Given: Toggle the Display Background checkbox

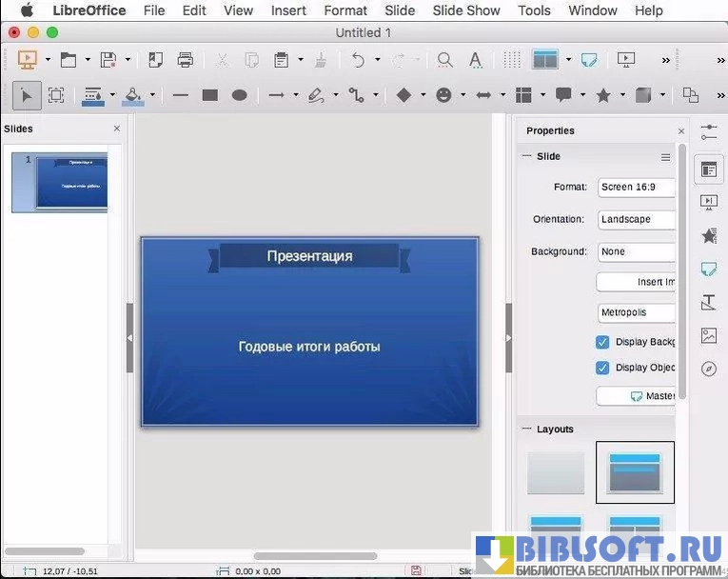Looking at the screenshot, I should [602, 342].
